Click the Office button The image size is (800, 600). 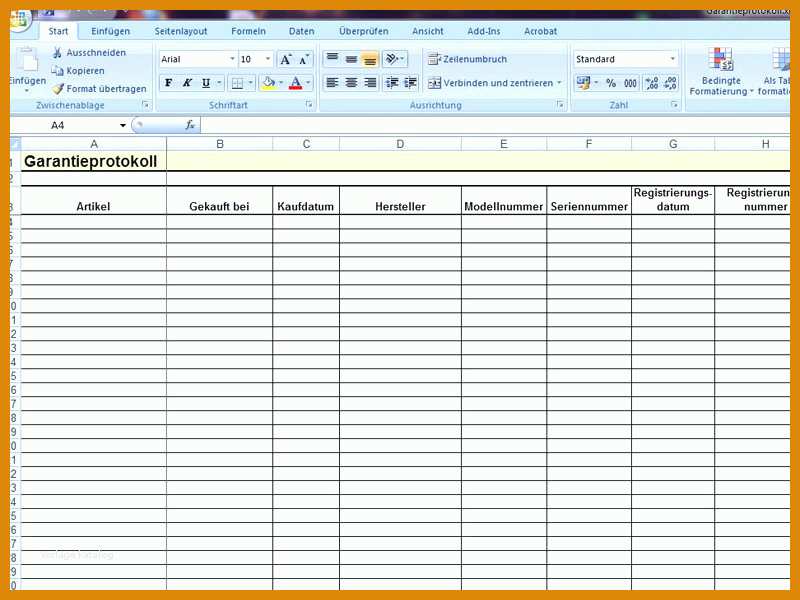[19, 20]
